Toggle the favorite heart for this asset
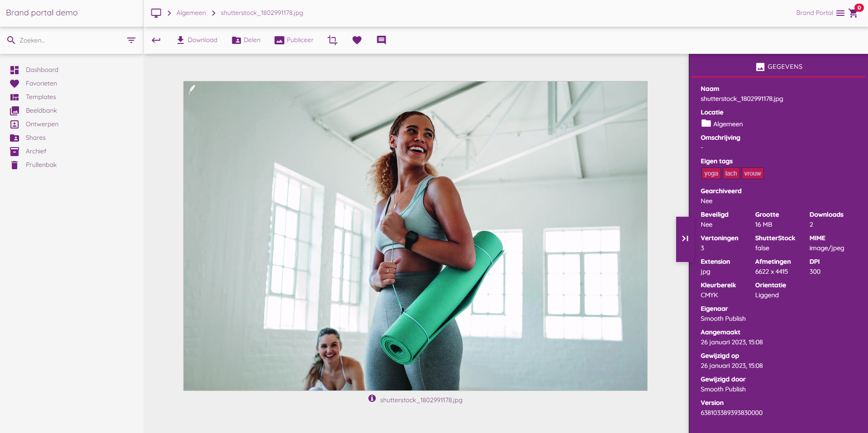 357,40
